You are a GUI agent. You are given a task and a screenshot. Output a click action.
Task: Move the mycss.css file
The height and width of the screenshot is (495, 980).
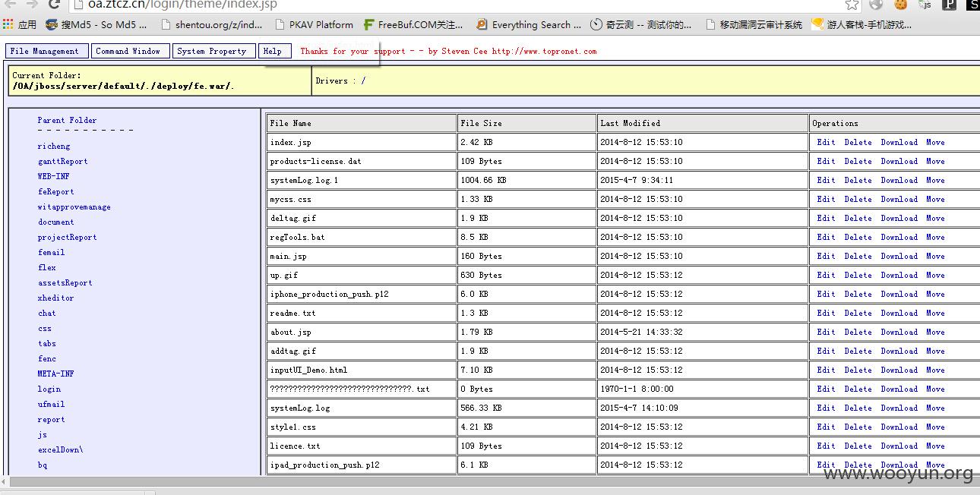(935, 199)
